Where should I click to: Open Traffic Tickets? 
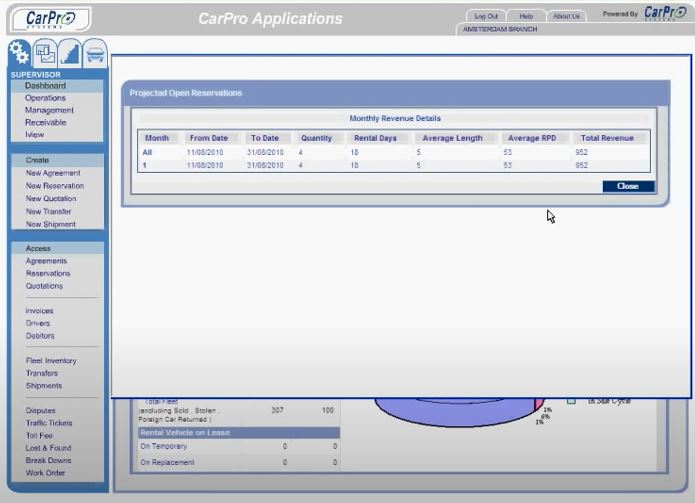pyautogui.click(x=49, y=423)
